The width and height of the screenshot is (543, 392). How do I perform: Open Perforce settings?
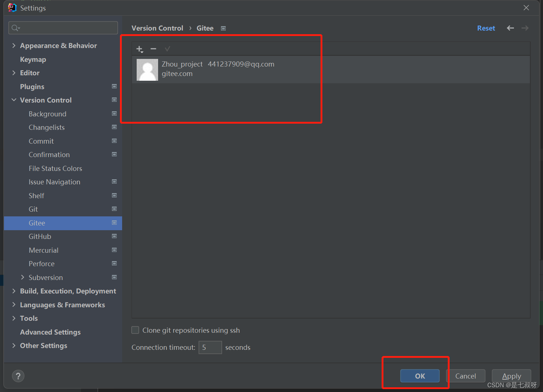pyautogui.click(x=41, y=264)
